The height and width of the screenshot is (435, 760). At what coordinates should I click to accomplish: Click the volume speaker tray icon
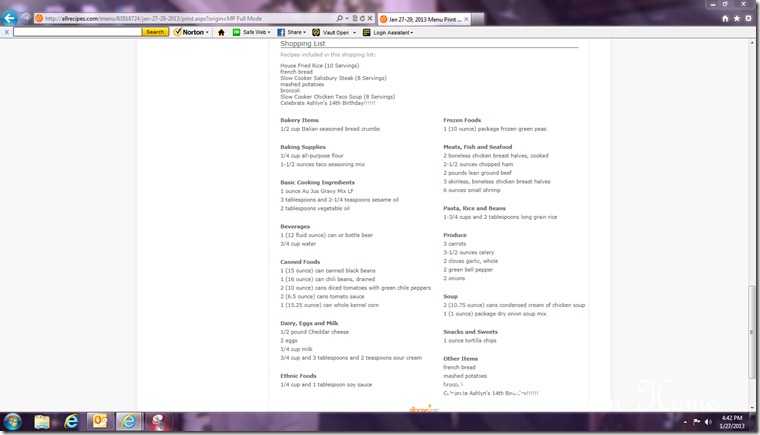click(708, 422)
